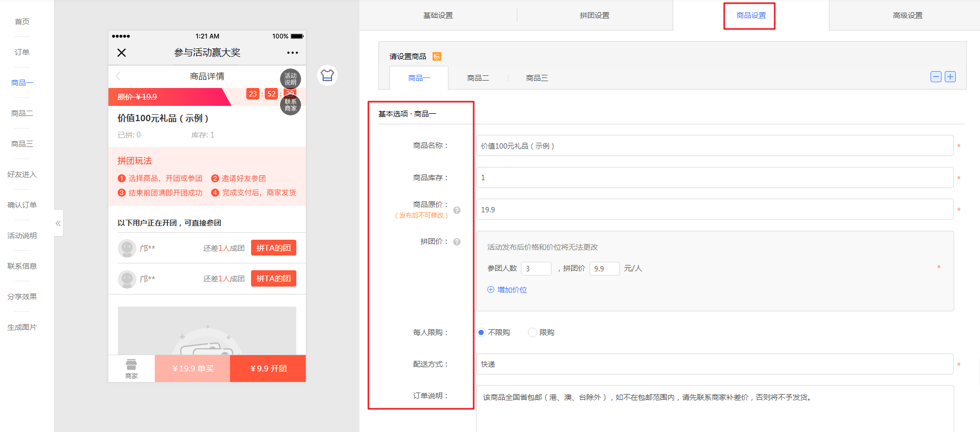
Task: Click the product image placeholder in preview
Action: click(207, 331)
